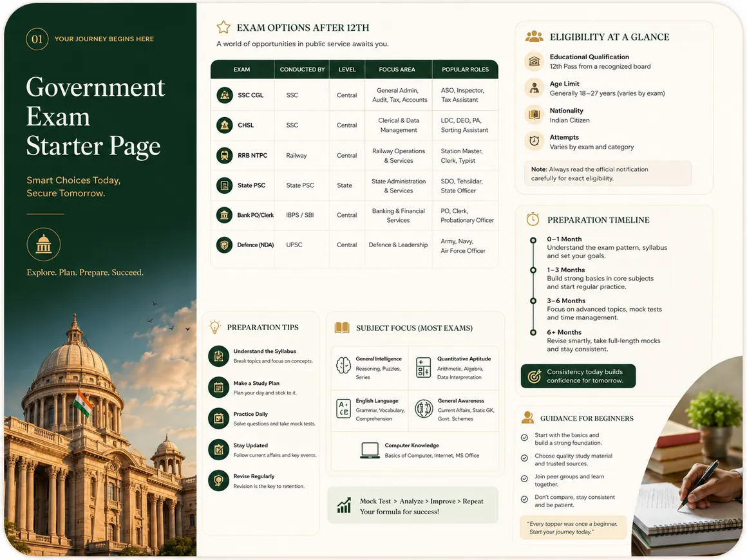The image size is (747, 560).
Task: Click the Eligibility at a Glance people icon
Action: tap(534, 36)
